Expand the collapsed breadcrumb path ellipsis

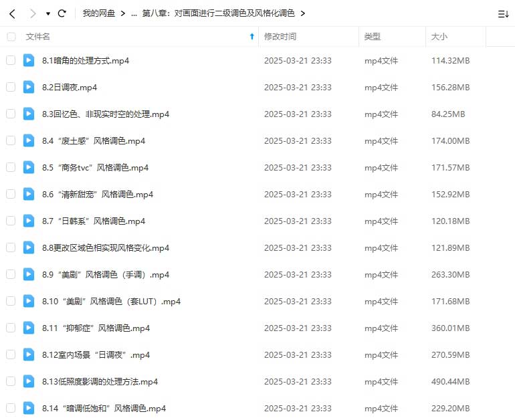point(134,13)
